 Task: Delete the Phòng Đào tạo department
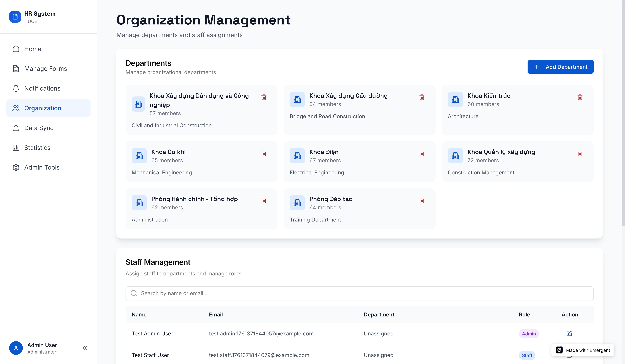(422, 201)
